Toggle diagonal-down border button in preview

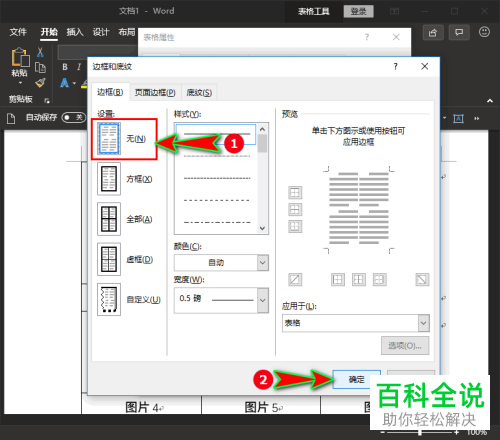coord(422,279)
